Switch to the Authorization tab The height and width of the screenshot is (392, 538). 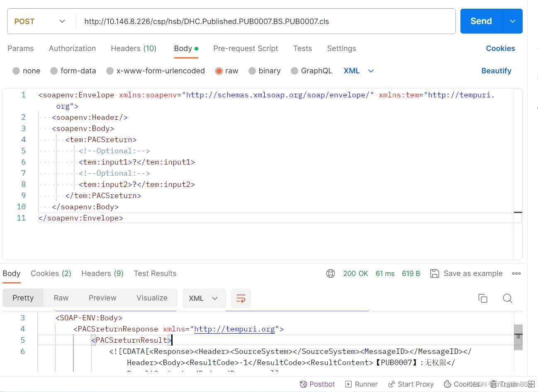click(72, 48)
